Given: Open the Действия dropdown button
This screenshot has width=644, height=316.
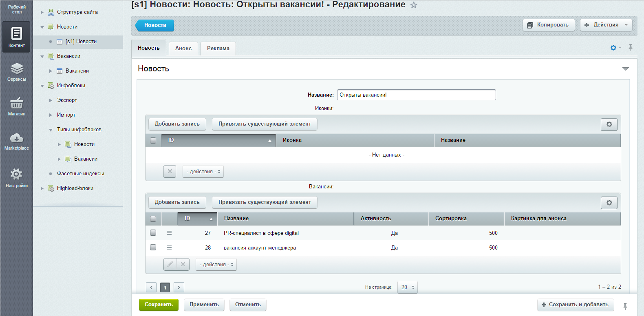Looking at the screenshot, I should coord(606,25).
